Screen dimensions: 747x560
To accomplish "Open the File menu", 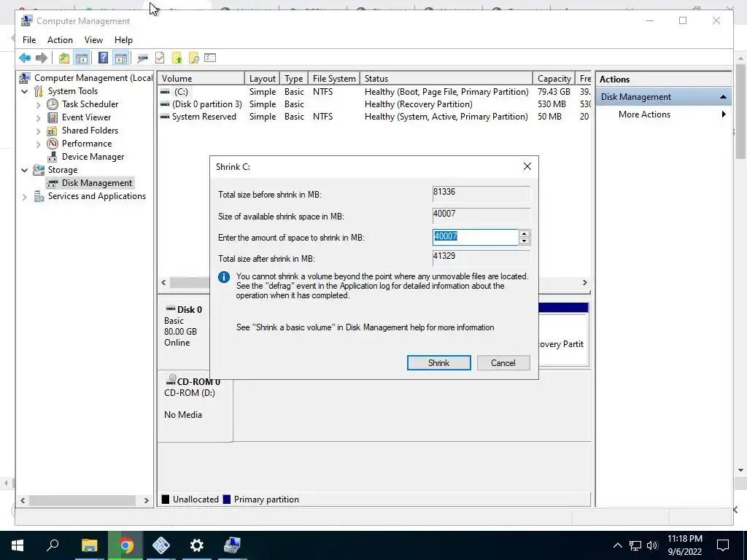I will coord(29,40).
